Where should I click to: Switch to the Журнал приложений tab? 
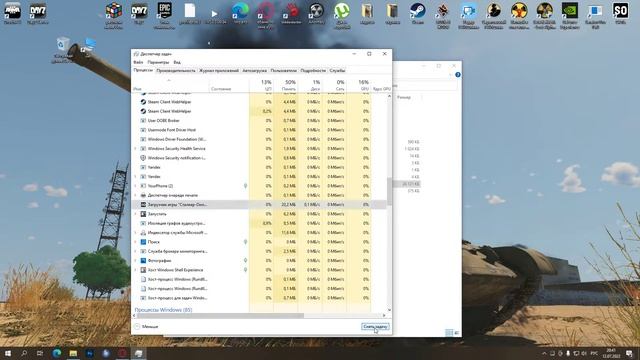point(219,71)
